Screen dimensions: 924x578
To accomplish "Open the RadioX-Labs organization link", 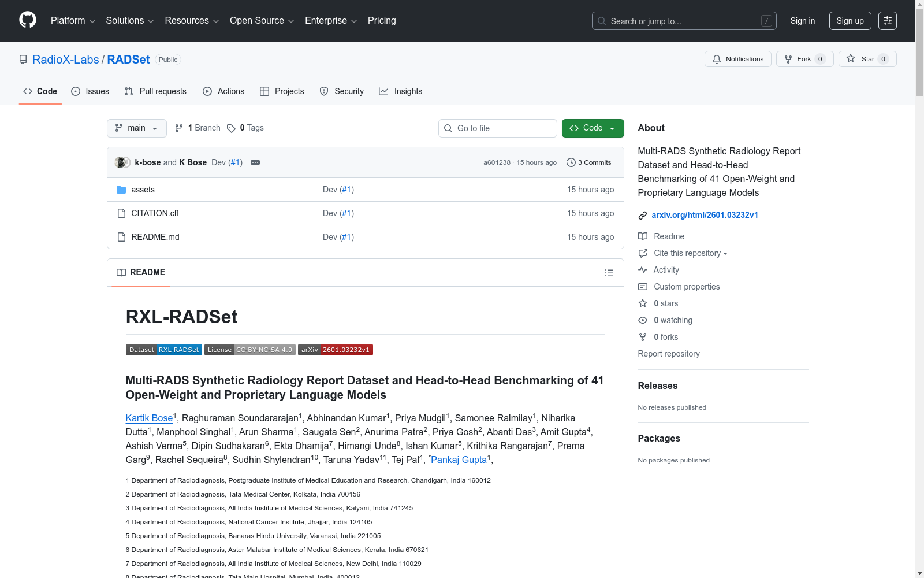I will (x=66, y=60).
